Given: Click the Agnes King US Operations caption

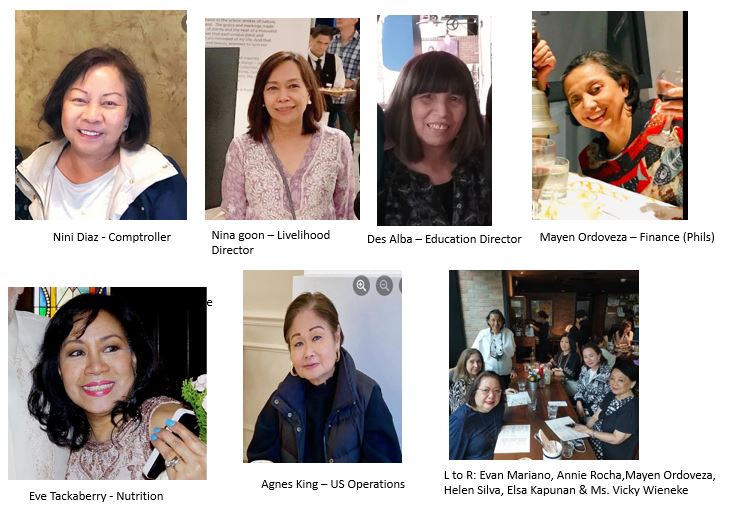Looking at the screenshot, I should 333,484.
